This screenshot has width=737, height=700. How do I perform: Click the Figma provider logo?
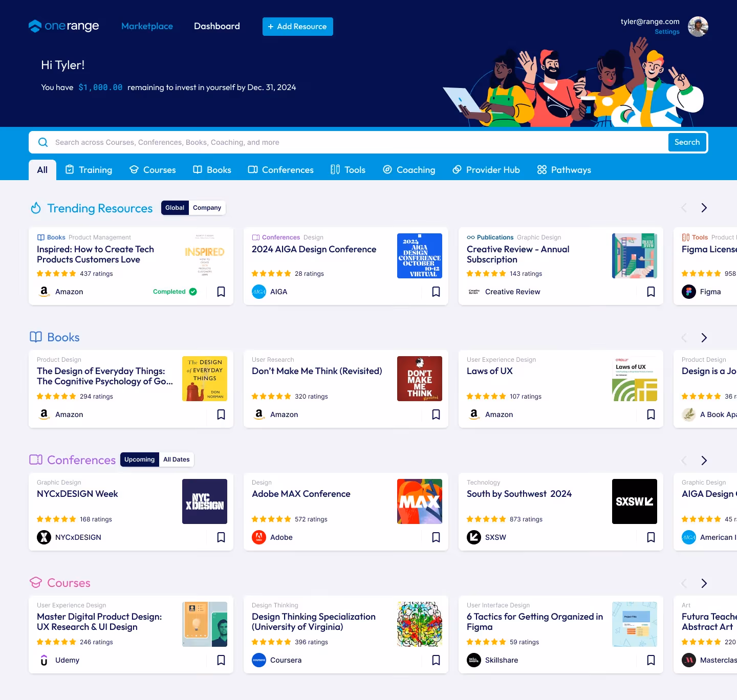point(689,292)
